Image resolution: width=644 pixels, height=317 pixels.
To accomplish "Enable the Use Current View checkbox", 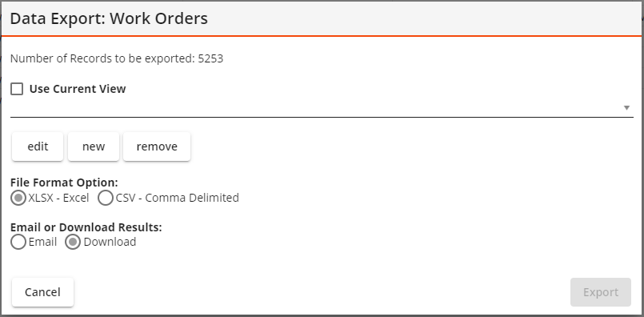I will coord(17,89).
